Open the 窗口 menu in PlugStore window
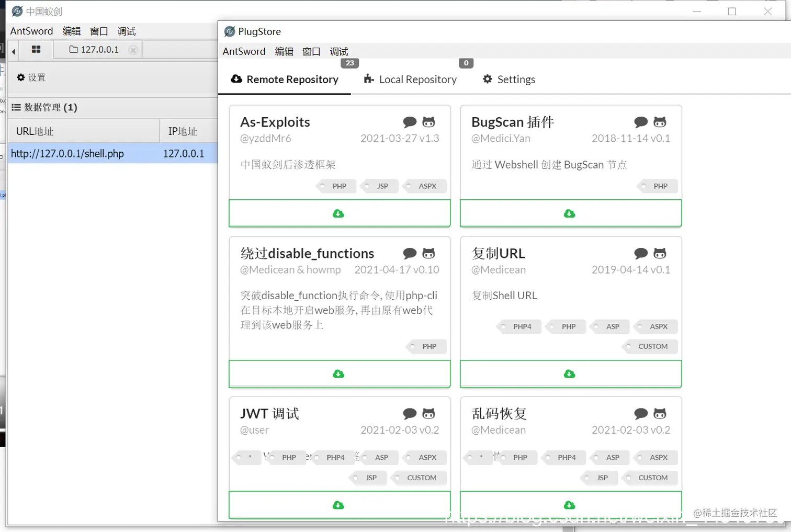Image resolution: width=791 pixels, height=532 pixels. pos(311,51)
